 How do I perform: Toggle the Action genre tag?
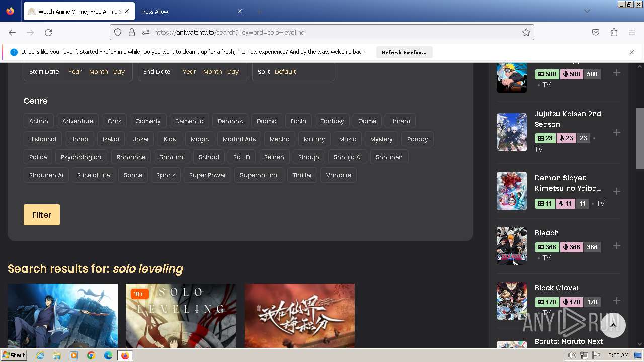click(x=39, y=121)
